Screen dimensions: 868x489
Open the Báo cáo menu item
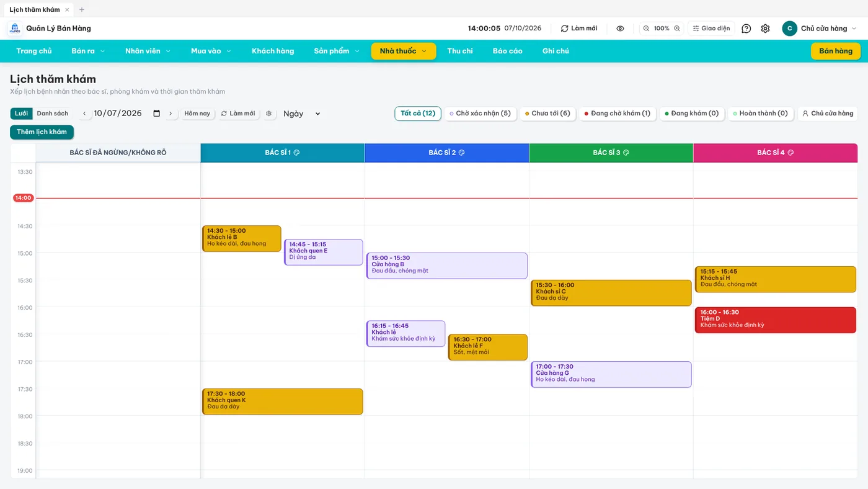click(x=508, y=51)
